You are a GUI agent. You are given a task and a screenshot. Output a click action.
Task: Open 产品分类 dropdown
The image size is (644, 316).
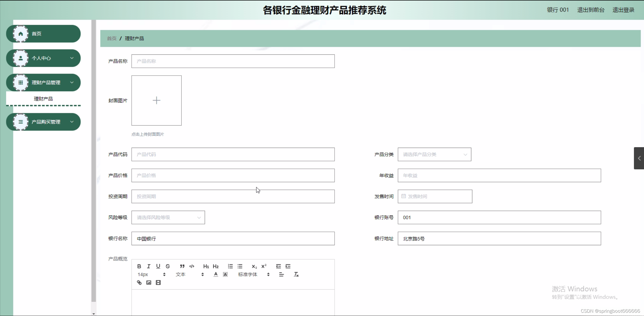434,154
